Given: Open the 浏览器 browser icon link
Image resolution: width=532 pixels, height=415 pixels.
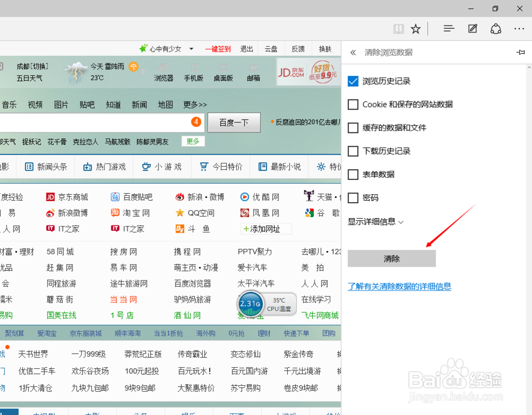Looking at the screenshot, I should pyautogui.click(x=163, y=72).
